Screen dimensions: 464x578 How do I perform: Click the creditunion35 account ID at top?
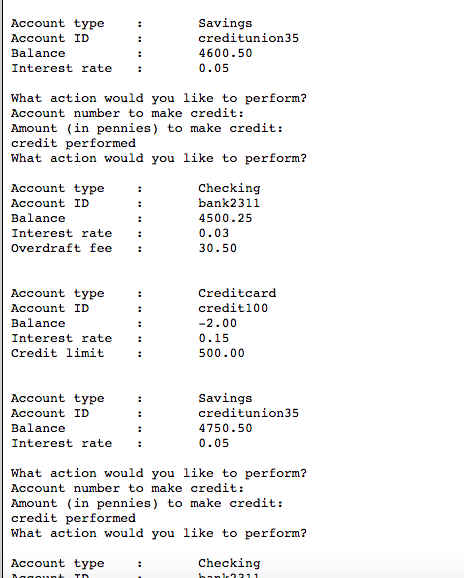(248, 38)
